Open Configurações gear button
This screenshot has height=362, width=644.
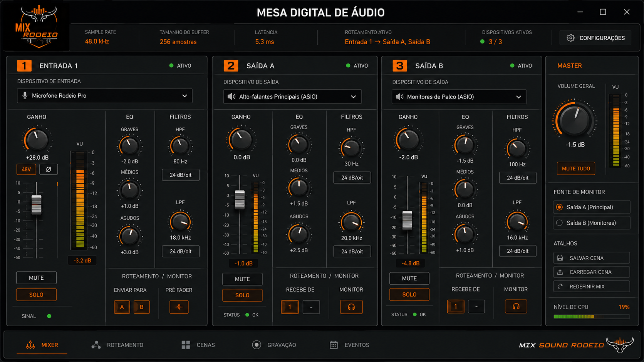[x=595, y=38]
